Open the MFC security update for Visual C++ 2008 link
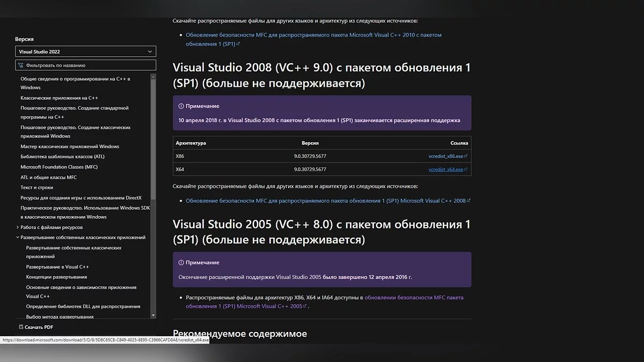This screenshot has width=644, height=362. click(x=325, y=201)
